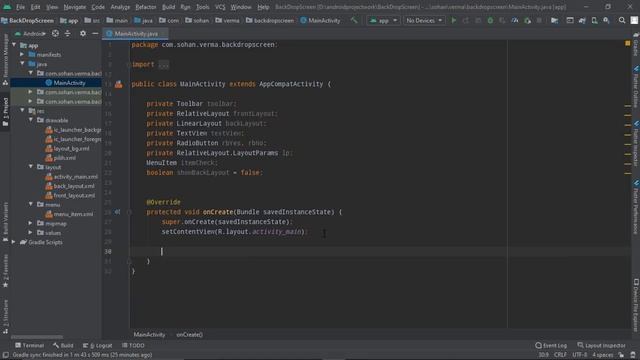Open the SDK Manager icon
640x360 pixels.
pos(607,20)
